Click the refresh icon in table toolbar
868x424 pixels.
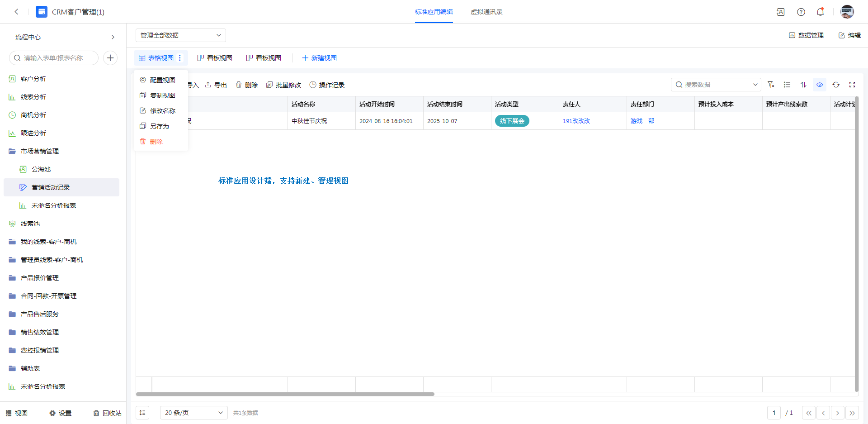[836, 85]
